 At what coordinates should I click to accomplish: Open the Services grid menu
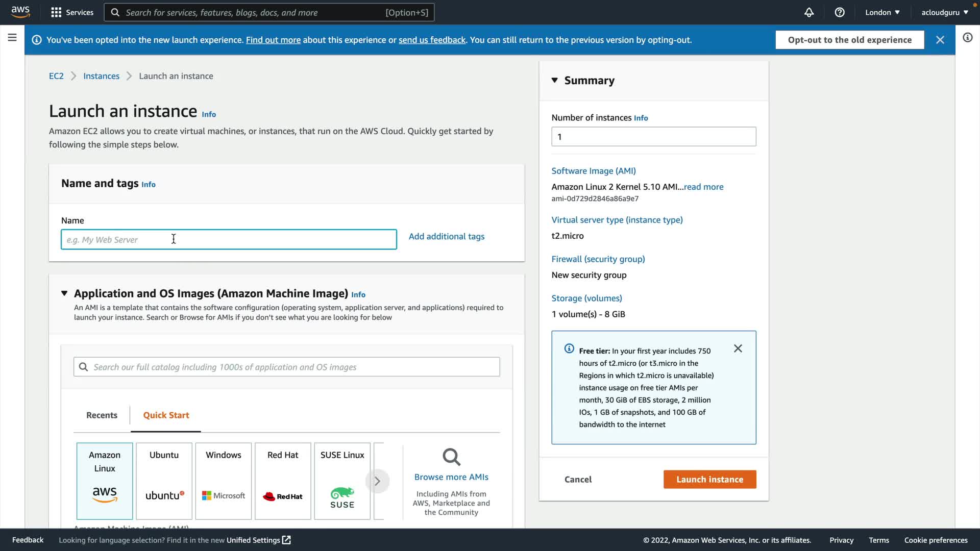72,12
